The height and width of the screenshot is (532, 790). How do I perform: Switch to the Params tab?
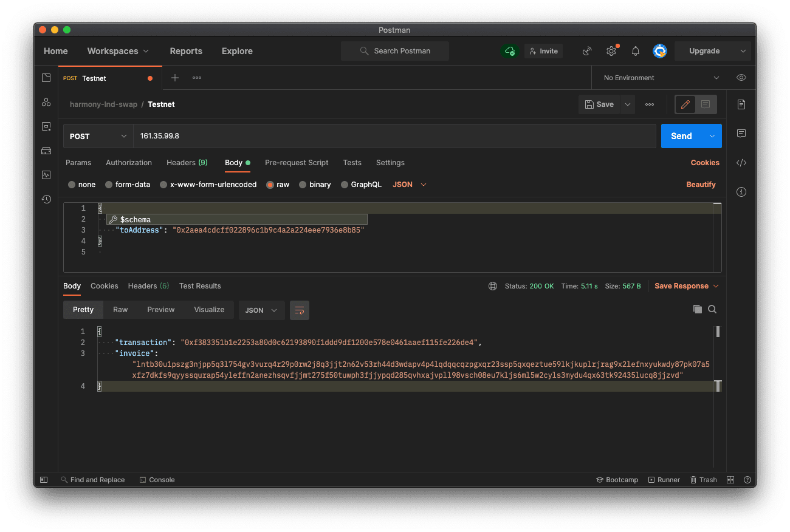click(78, 163)
